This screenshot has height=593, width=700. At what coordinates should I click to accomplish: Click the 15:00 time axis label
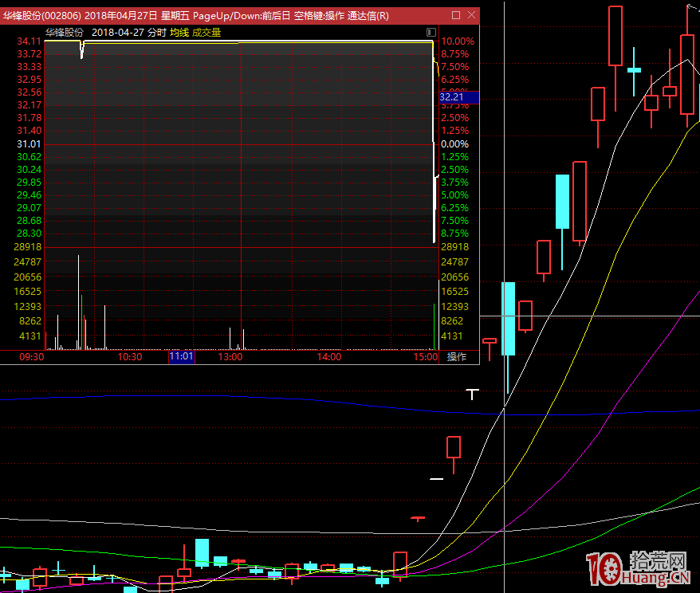coord(426,357)
